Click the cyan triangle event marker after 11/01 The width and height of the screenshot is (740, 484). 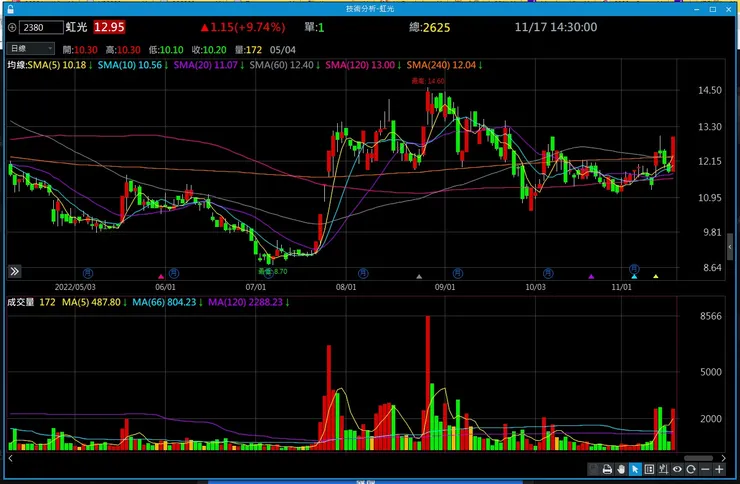tap(634, 276)
